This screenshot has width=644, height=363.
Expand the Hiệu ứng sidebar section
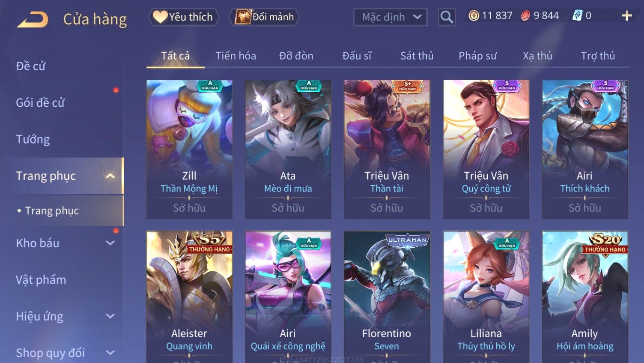pos(110,316)
